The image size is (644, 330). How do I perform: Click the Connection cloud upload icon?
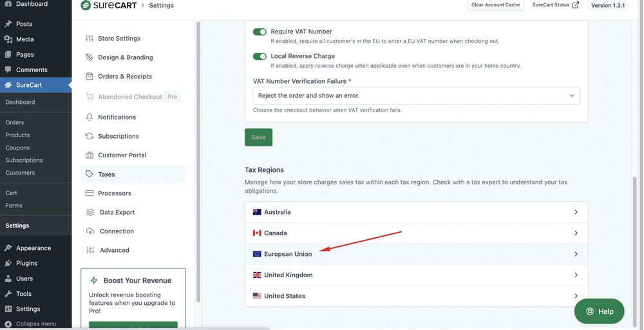click(90, 231)
